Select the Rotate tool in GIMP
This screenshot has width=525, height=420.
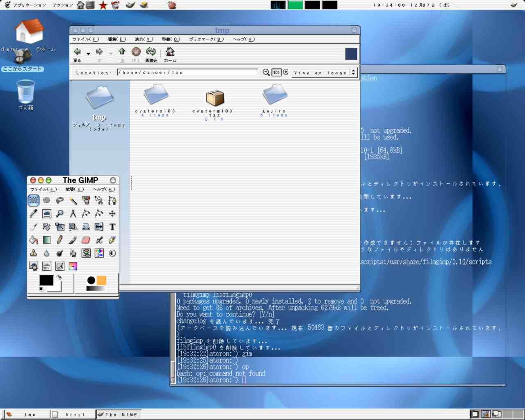pos(47,226)
